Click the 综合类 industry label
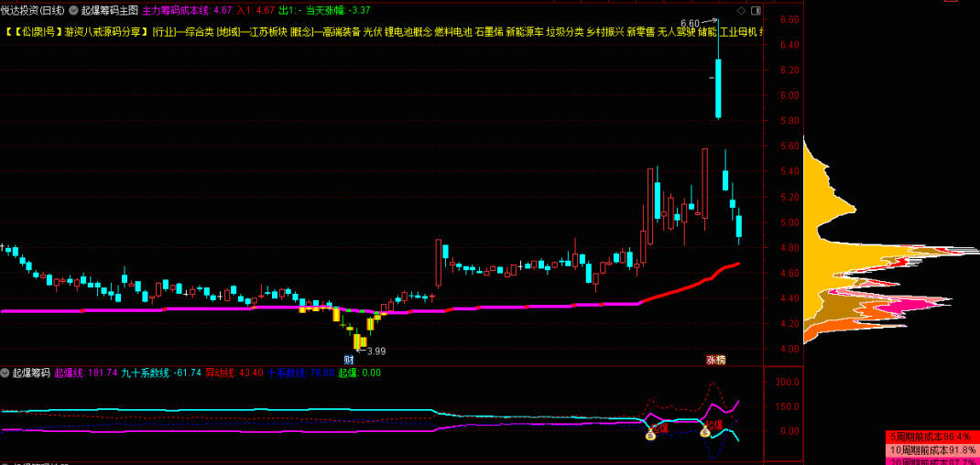The width and height of the screenshot is (980, 465). click(200, 32)
